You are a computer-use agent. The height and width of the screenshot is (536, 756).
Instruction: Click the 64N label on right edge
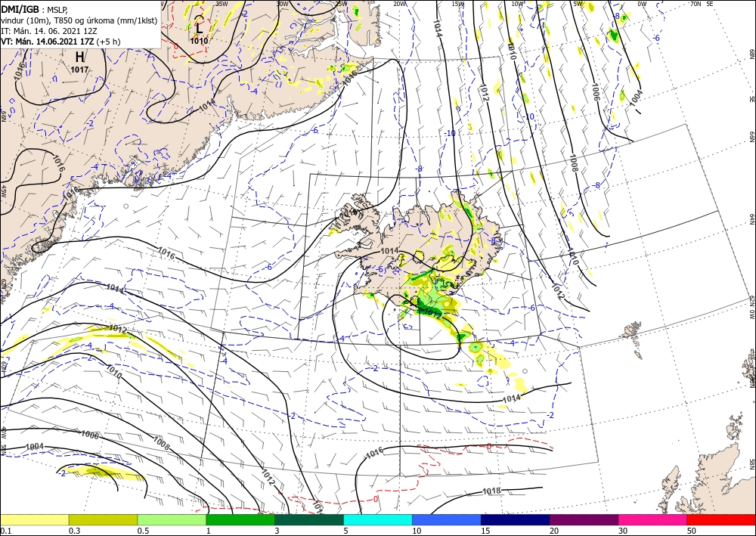click(x=751, y=218)
